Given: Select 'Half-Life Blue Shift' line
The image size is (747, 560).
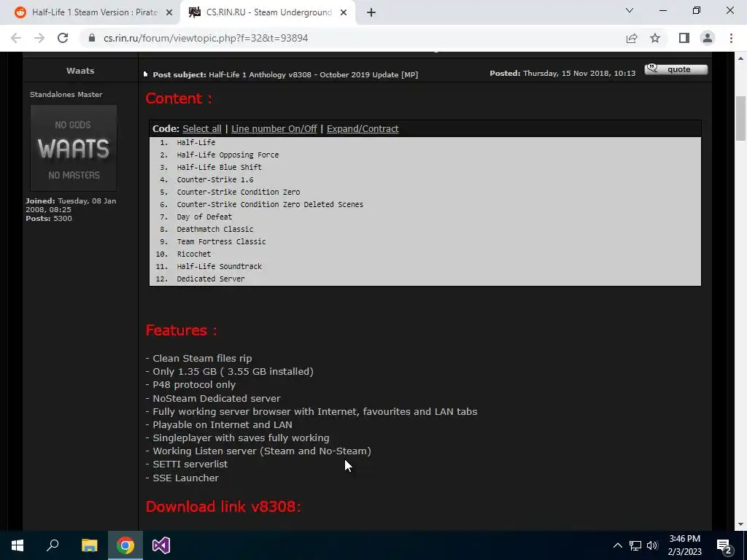Looking at the screenshot, I should point(219,167).
